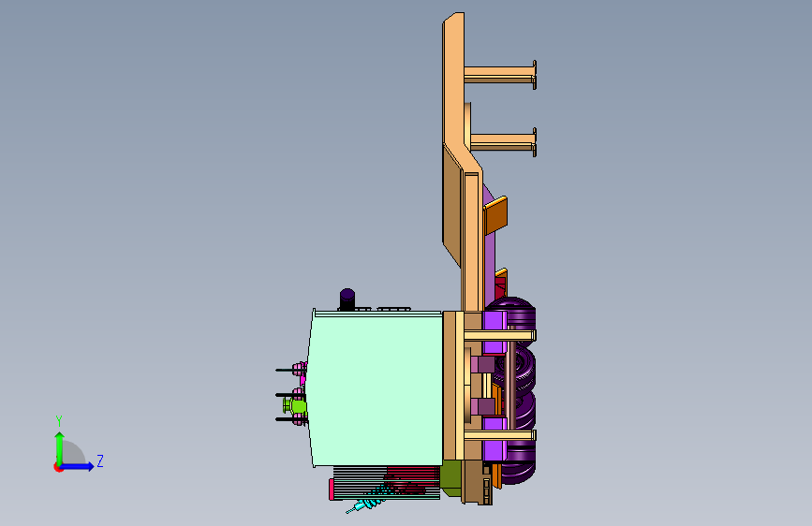
Task: Select the gray finned radiator stack at the bottom
Action: pyautogui.click(x=360, y=483)
